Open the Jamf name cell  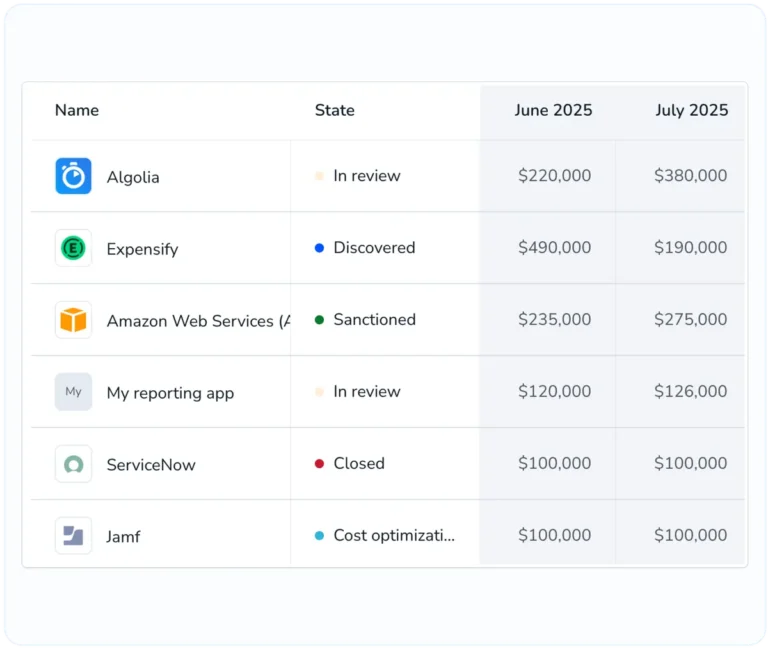123,536
